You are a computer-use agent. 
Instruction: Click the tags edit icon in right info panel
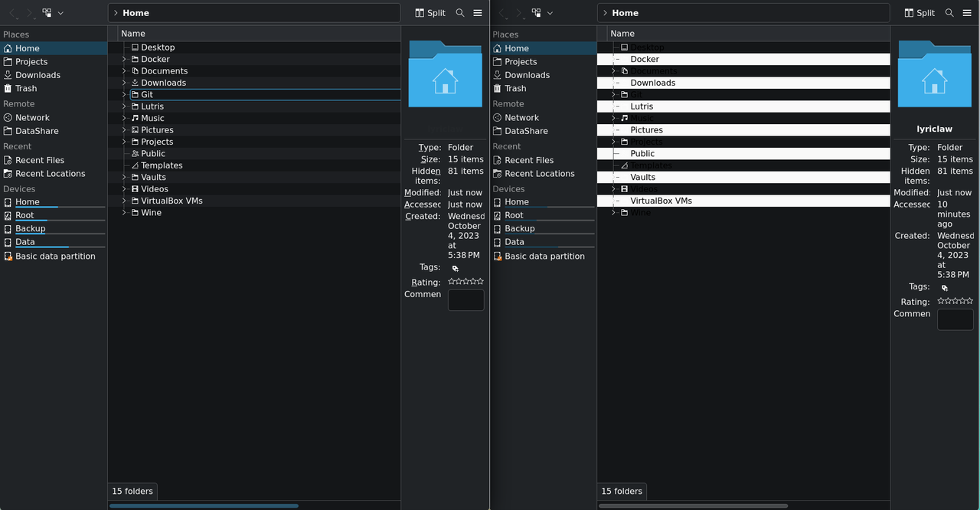coord(945,288)
